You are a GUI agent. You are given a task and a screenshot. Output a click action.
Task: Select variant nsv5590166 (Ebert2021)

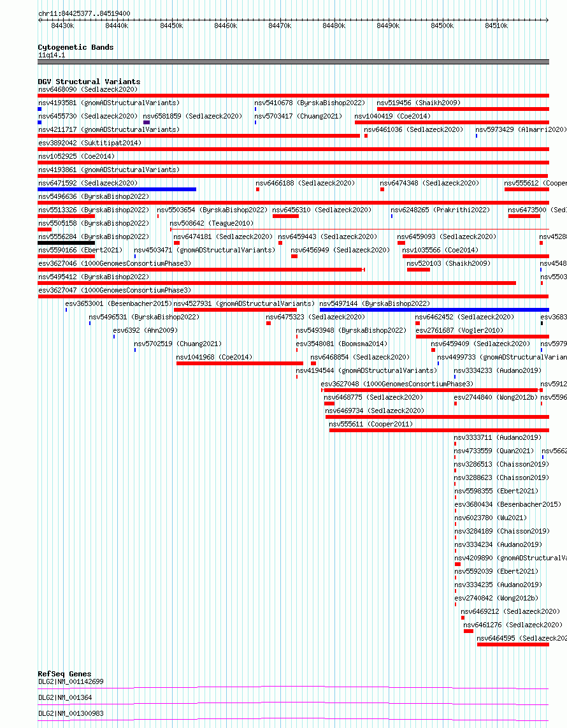(80, 251)
